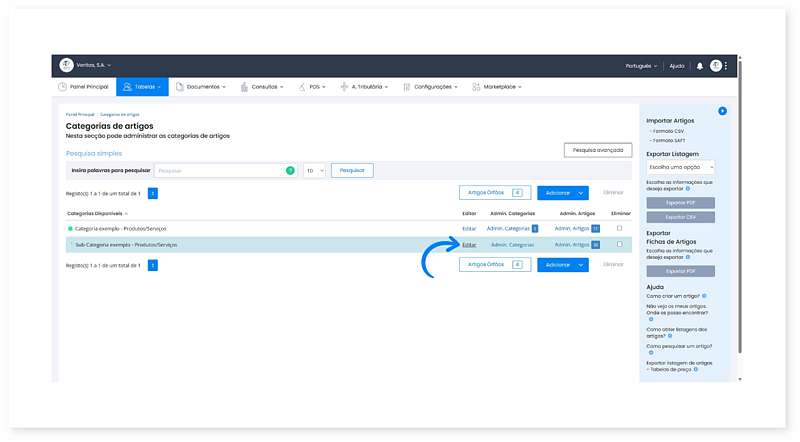Expand the 'Escolha uma opção' export dropdown

tap(680, 168)
